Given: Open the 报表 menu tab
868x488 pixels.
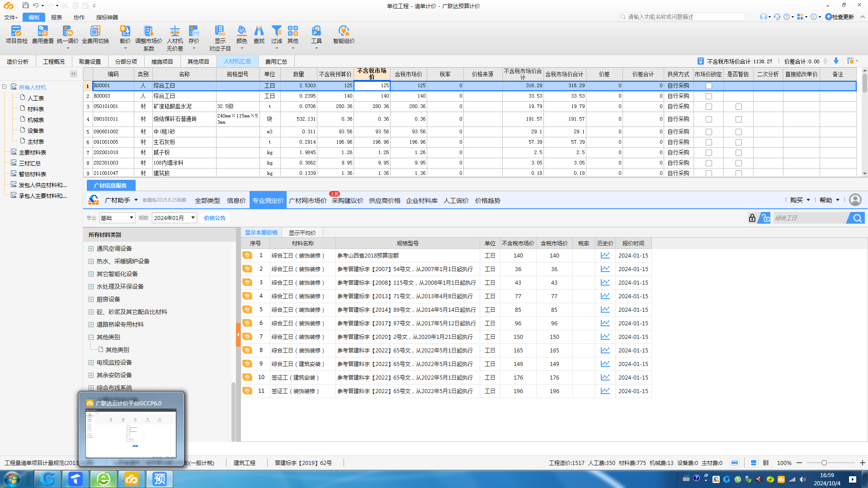Looking at the screenshot, I should [x=57, y=17].
